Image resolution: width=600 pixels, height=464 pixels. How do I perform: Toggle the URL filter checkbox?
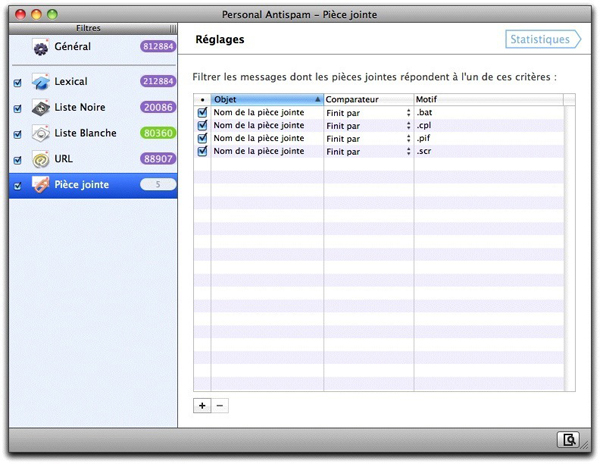click(x=18, y=160)
